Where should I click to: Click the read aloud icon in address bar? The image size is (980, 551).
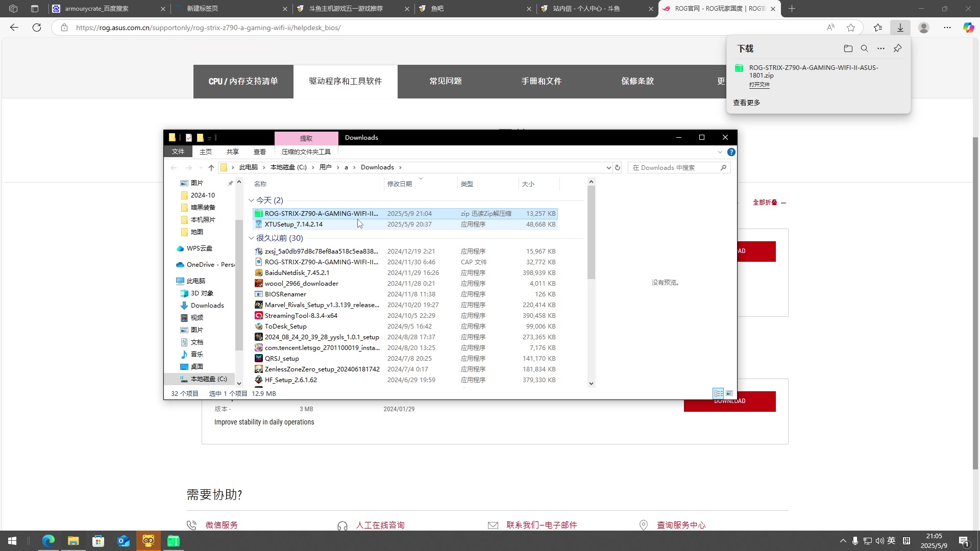[830, 28]
